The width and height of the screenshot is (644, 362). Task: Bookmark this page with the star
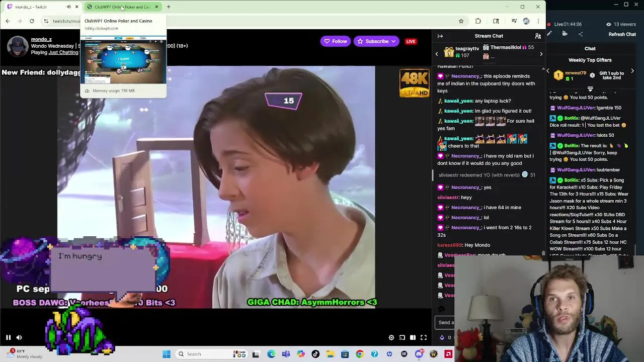tap(461, 21)
